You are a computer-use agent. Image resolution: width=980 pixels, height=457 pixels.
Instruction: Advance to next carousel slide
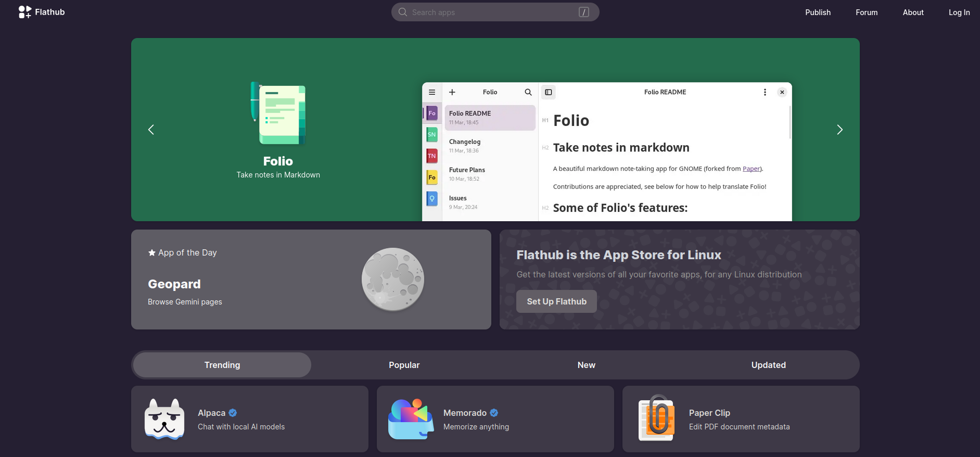[839, 130]
